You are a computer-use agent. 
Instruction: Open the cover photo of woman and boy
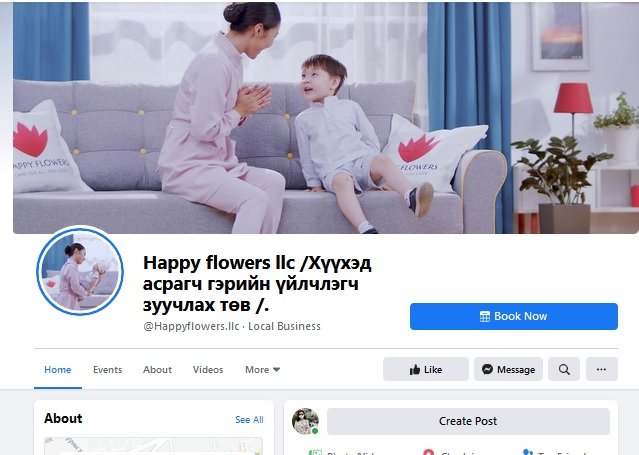pos(326,117)
